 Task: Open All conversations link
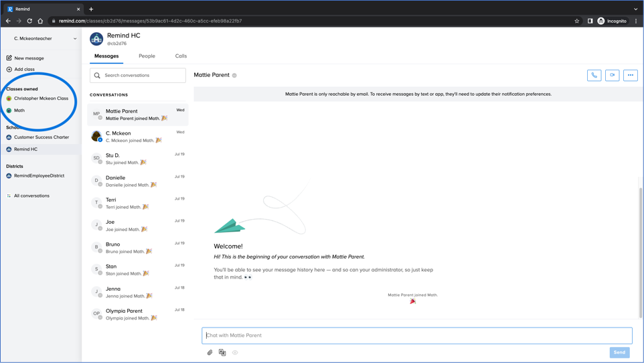coord(31,196)
